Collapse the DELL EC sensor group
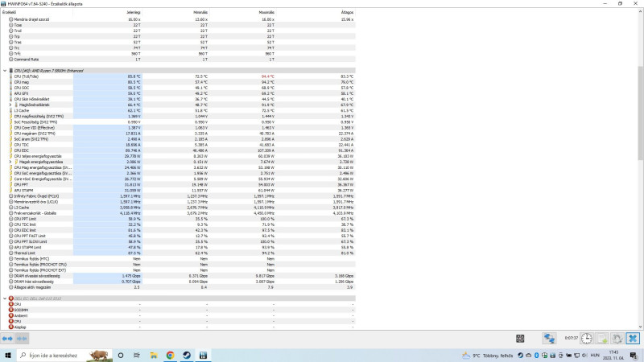The image size is (644, 362). pos(5,298)
